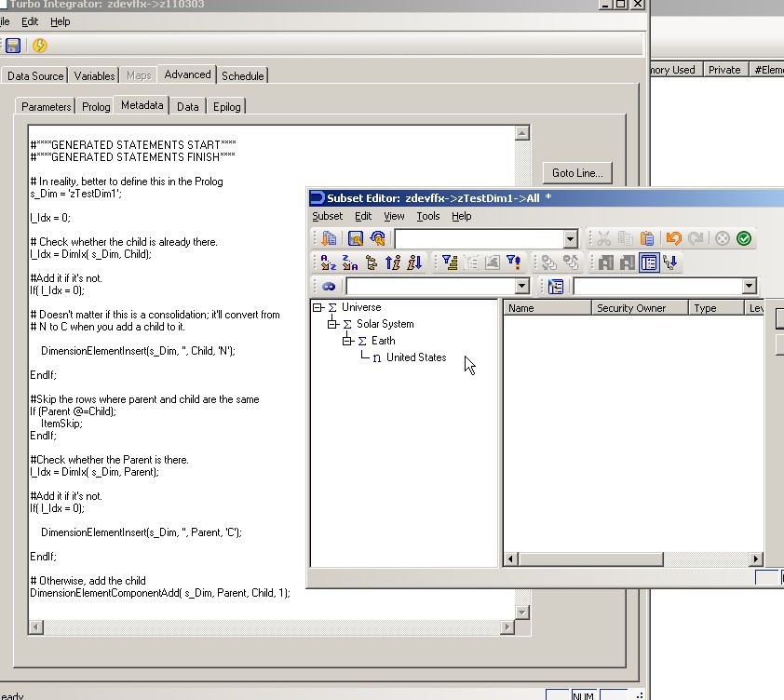Collapse the Universe tree node
The height and width of the screenshot is (700, 784).
[x=317, y=307]
